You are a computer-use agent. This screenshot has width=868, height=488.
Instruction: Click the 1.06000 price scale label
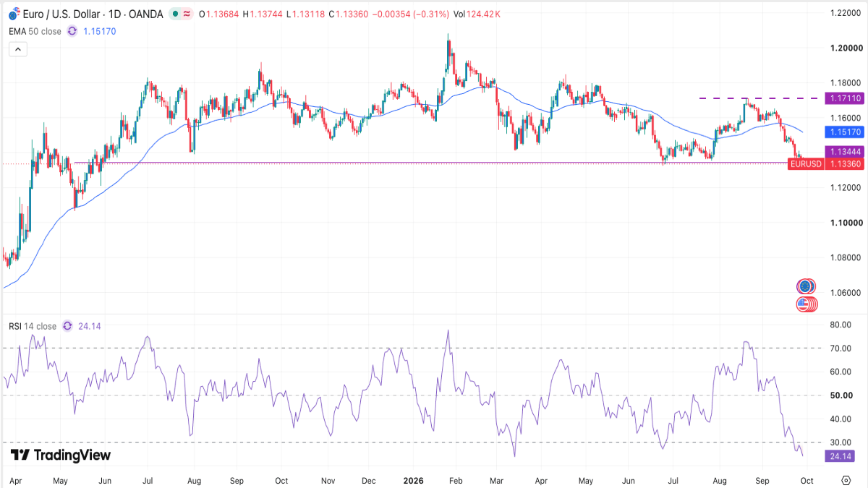pos(845,293)
